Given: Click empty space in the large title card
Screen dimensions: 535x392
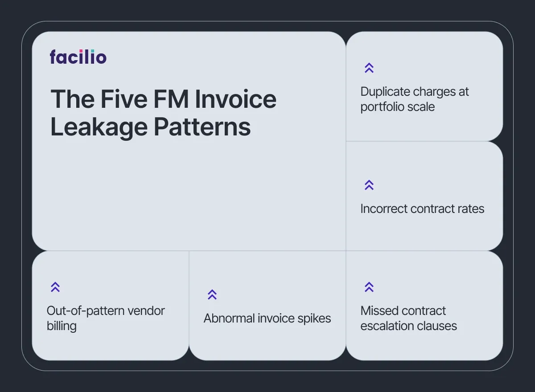Looking at the screenshot, I should coord(187,196).
